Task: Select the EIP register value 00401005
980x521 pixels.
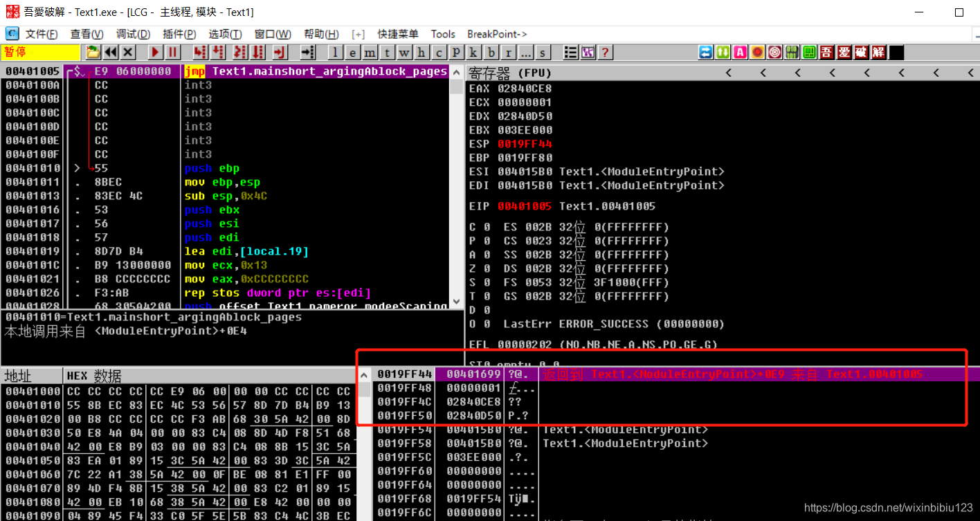Action: [525, 206]
